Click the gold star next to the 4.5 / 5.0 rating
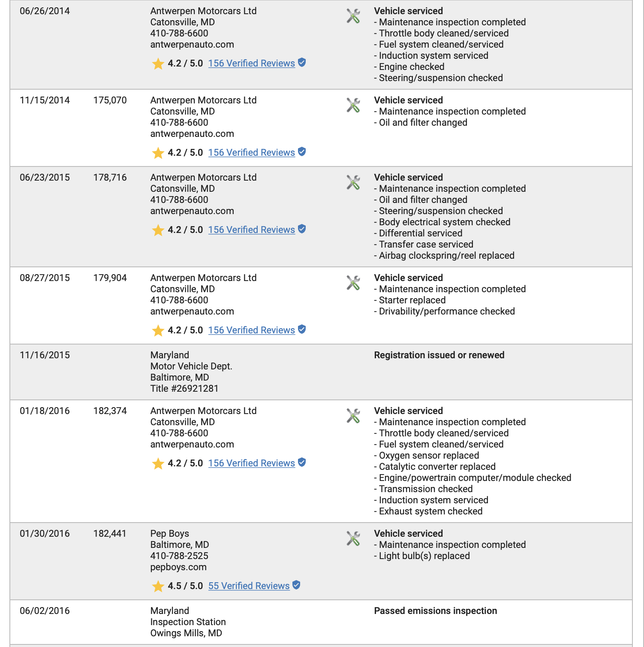The image size is (644, 647). pos(158,586)
